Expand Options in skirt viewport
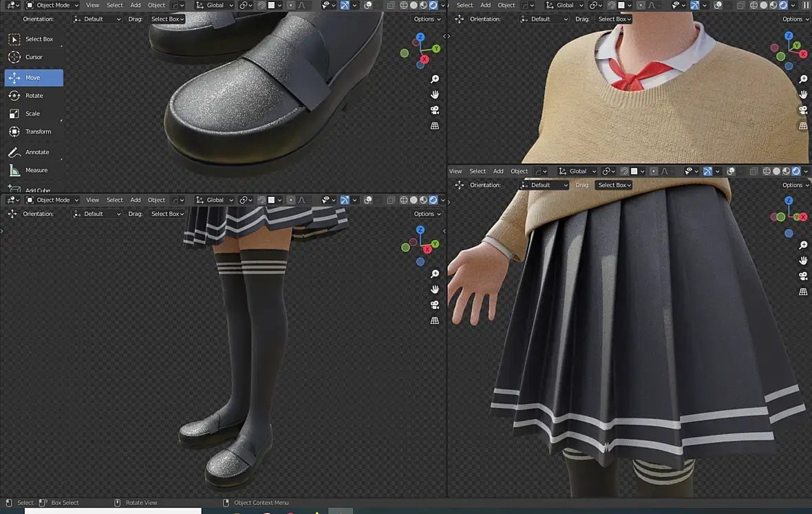This screenshot has height=514, width=812. click(795, 185)
